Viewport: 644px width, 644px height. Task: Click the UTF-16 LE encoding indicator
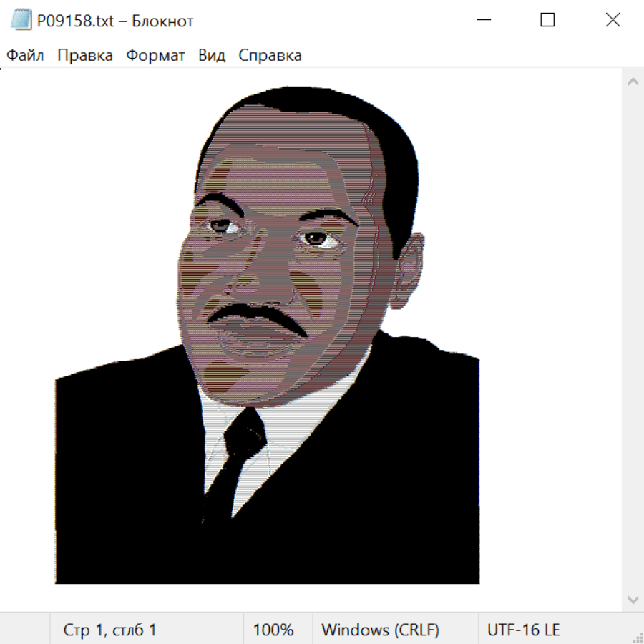[x=524, y=630]
